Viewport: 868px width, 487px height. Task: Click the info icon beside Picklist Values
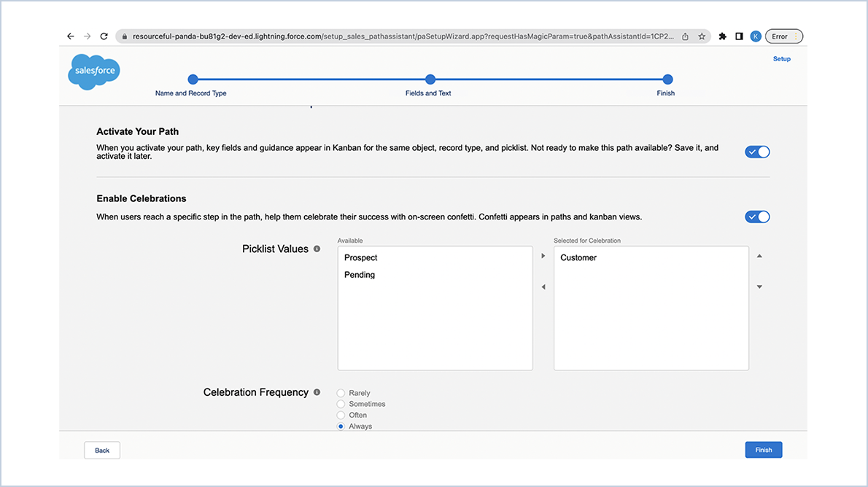tap(317, 249)
